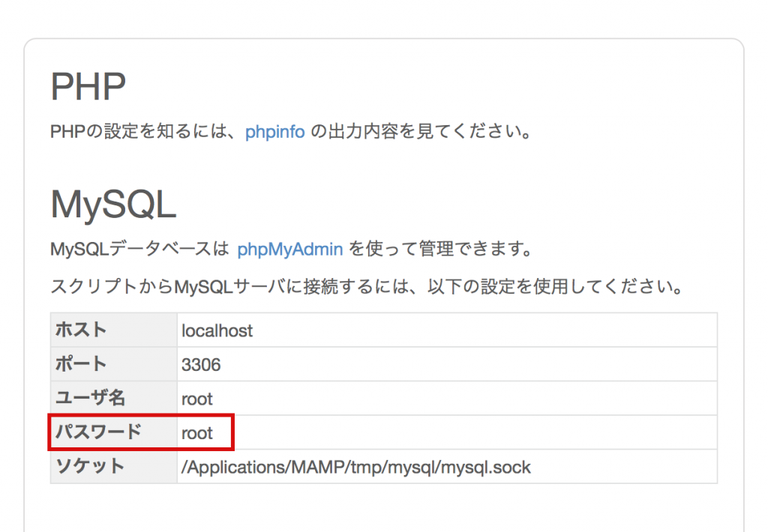
Task: Select the mysql.sock socket path
Action: pos(355,466)
